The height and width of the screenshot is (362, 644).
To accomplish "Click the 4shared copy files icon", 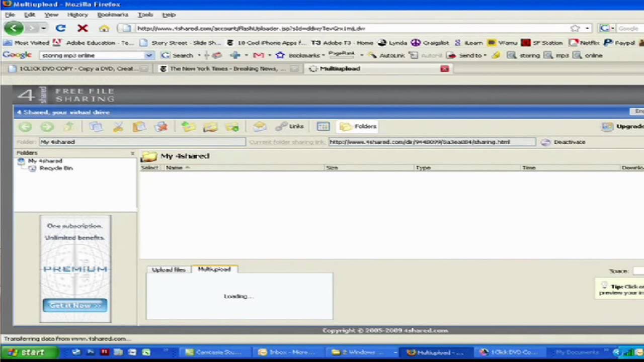I will point(96,127).
